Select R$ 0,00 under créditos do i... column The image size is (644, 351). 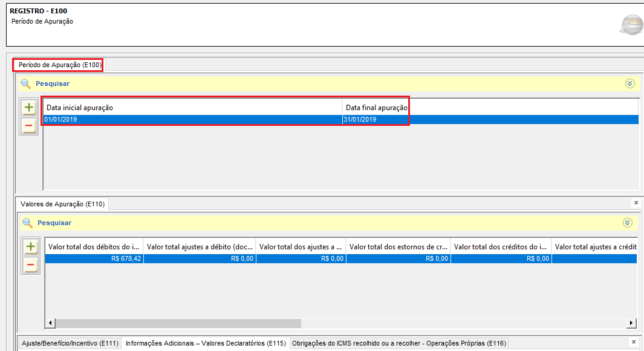point(501,259)
